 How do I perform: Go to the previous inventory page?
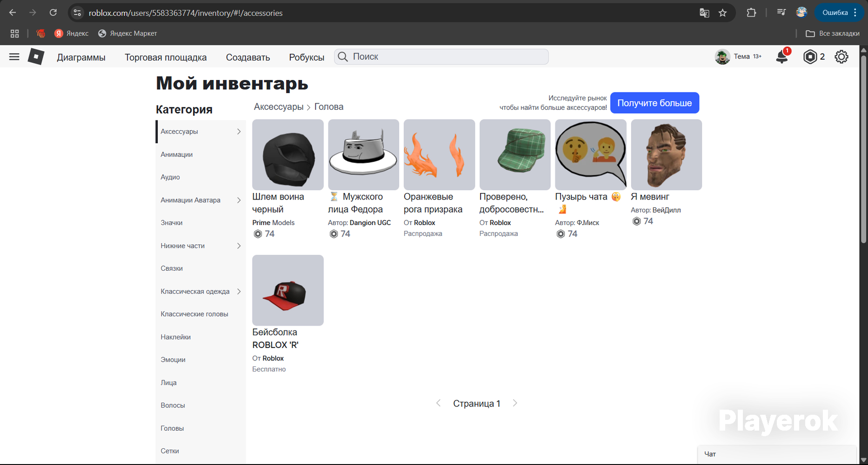(438, 403)
